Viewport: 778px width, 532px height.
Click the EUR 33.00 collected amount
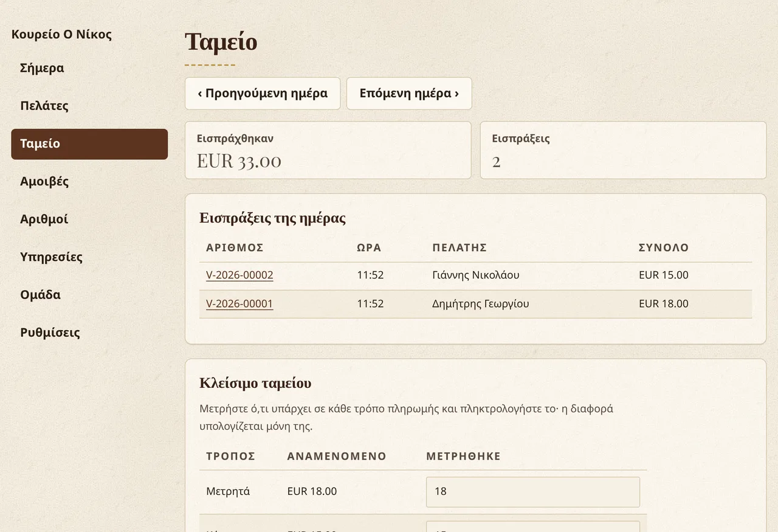click(239, 161)
